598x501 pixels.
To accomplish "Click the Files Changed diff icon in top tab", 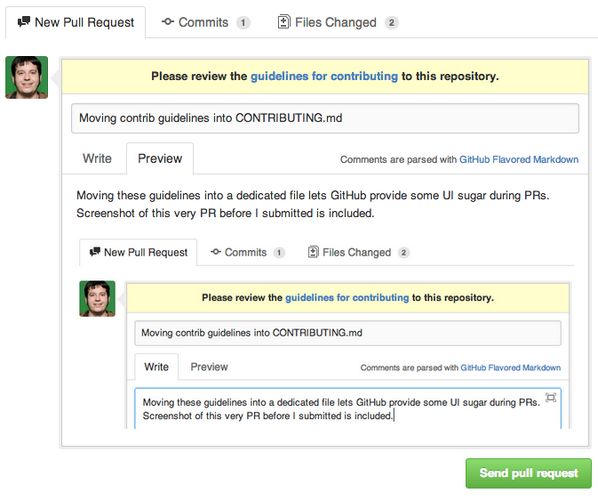I will tap(283, 22).
